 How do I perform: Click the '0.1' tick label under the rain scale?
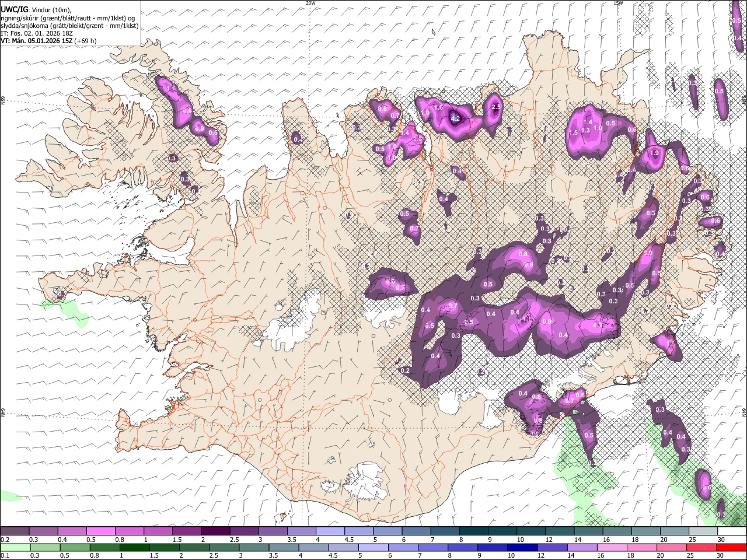coord(5,555)
